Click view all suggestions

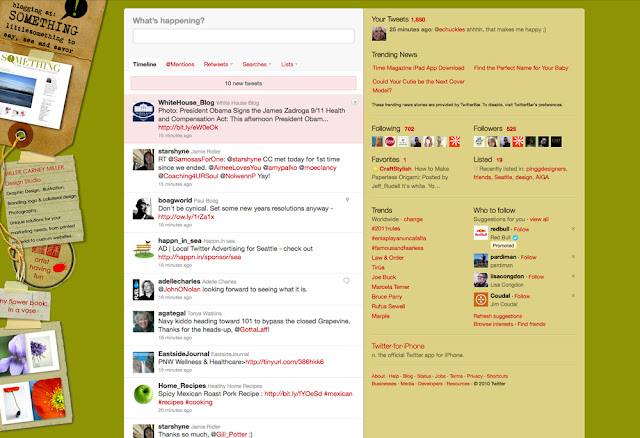pos(539,219)
